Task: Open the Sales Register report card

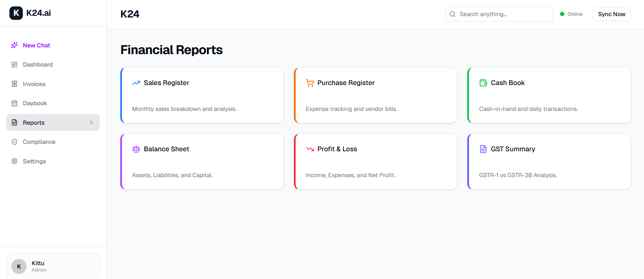Action: coord(202,95)
